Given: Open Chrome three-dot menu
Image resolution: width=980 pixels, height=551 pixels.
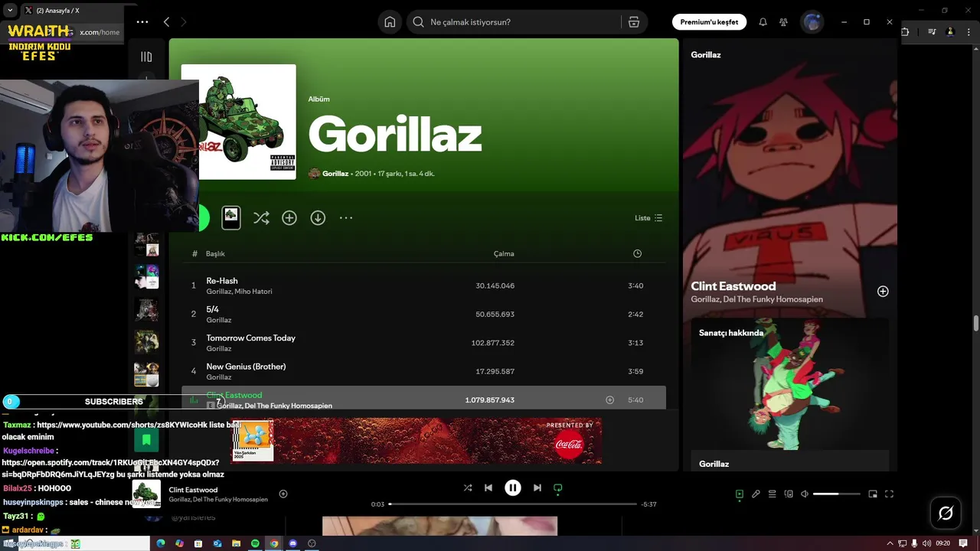Looking at the screenshot, I should [x=970, y=32].
